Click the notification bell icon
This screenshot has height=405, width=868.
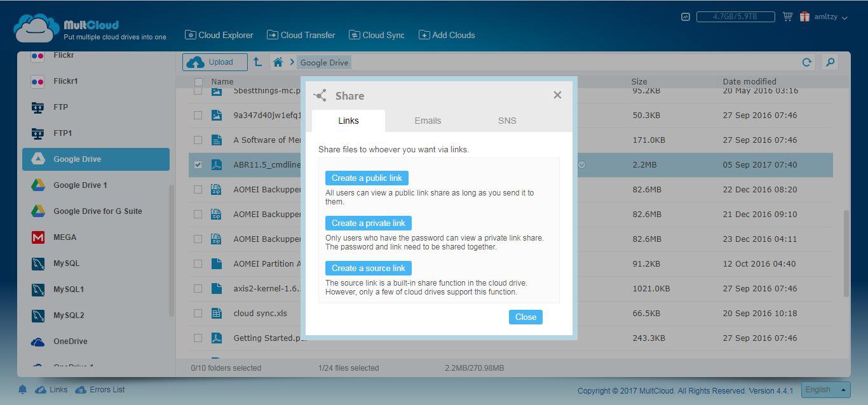pyautogui.click(x=23, y=390)
